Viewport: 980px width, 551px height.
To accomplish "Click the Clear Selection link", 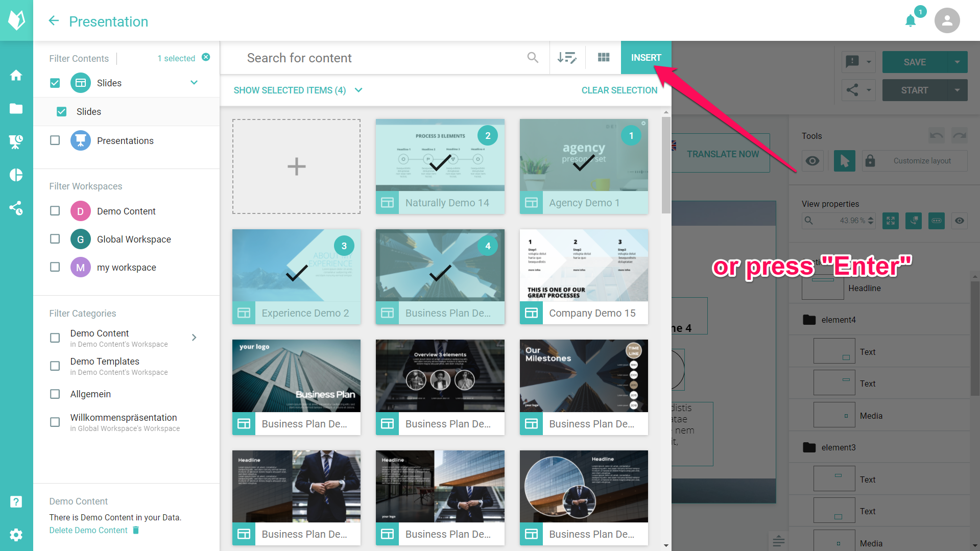I will click(x=619, y=90).
